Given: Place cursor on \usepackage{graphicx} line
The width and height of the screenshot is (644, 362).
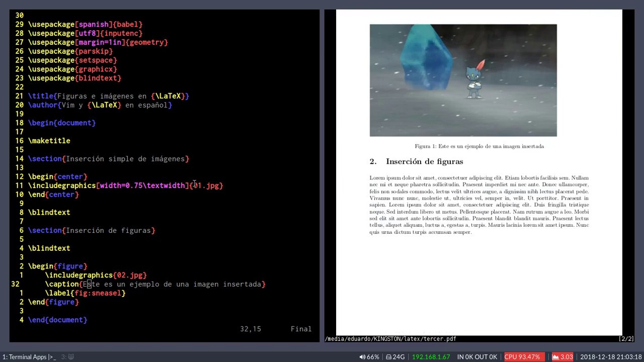Looking at the screenshot, I should click(72, 69).
